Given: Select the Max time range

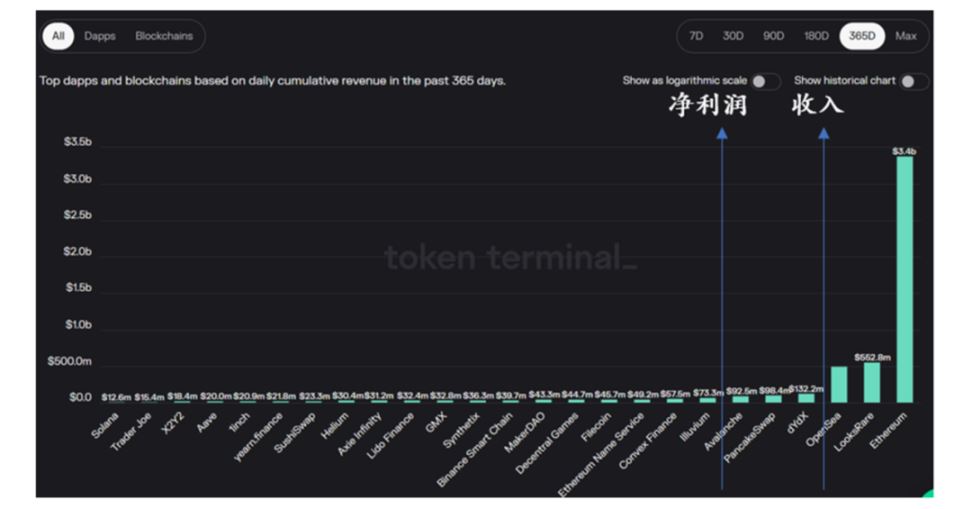Looking at the screenshot, I should [906, 36].
